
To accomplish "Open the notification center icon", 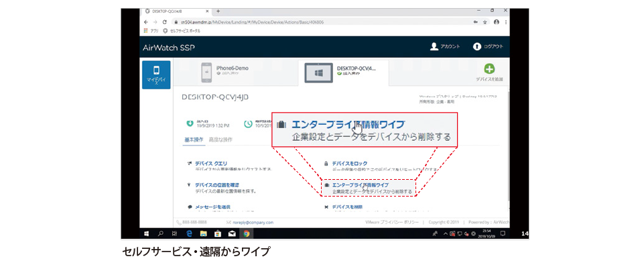I will coord(503,233).
